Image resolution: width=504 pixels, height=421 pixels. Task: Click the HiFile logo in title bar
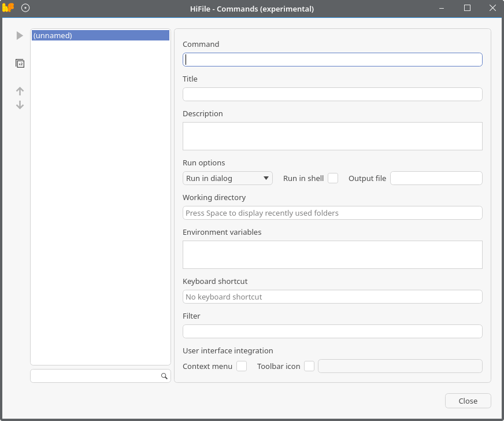[x=8, y=8]
